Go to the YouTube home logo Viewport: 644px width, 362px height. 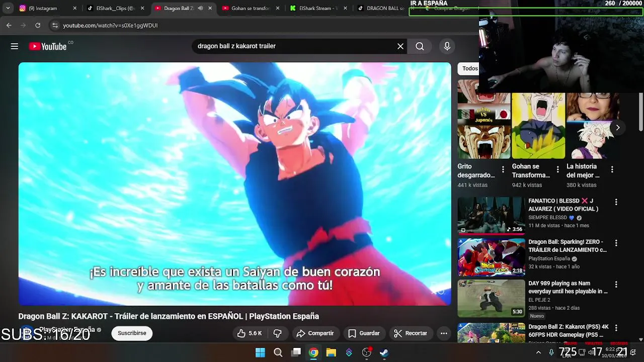tap(48, 46)
